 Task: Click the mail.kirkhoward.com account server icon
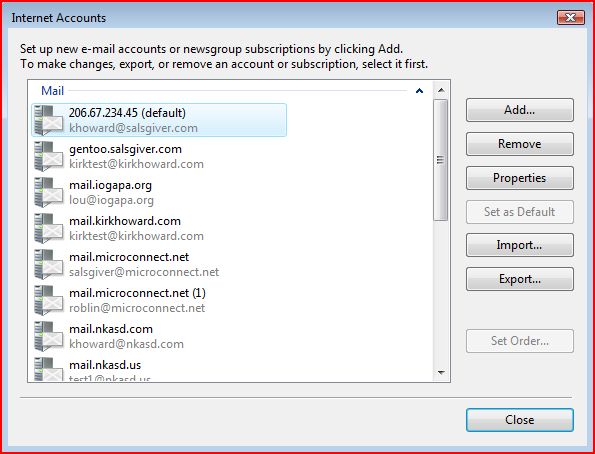click(x=49, y=228)
